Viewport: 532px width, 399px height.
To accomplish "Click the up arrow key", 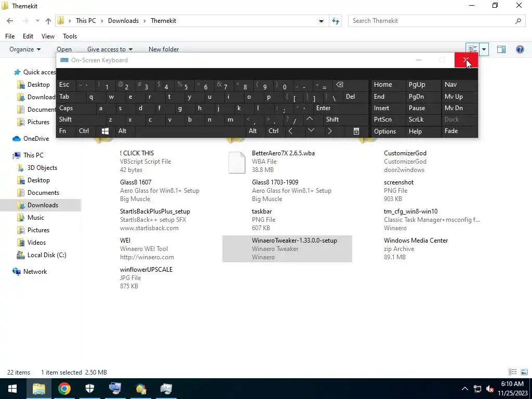I will 310,119.
